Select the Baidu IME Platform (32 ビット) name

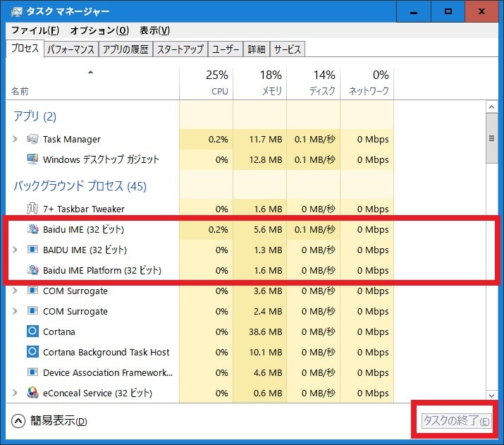[102, 270]
